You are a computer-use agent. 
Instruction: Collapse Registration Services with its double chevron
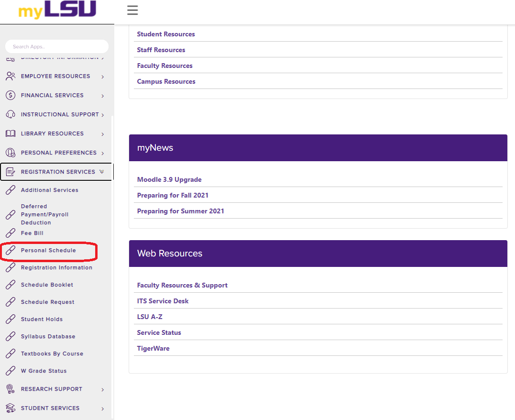click(102, 172)
